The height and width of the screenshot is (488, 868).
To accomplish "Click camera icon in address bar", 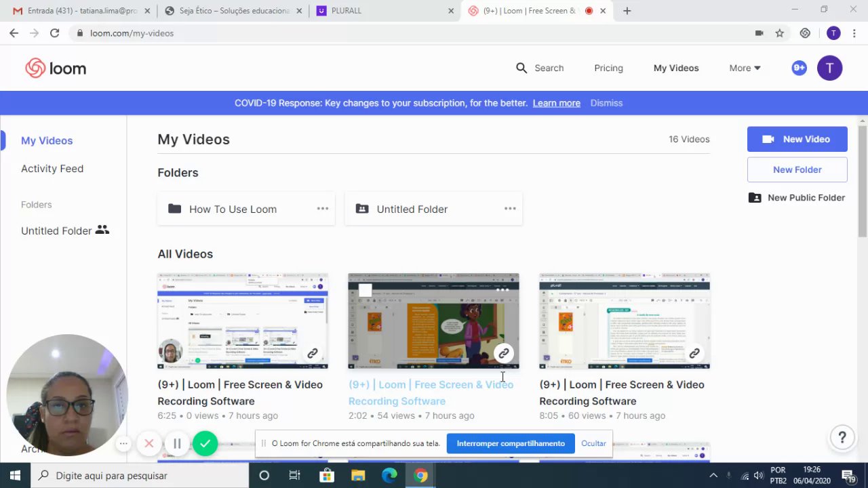I will (x=759, y=33).
